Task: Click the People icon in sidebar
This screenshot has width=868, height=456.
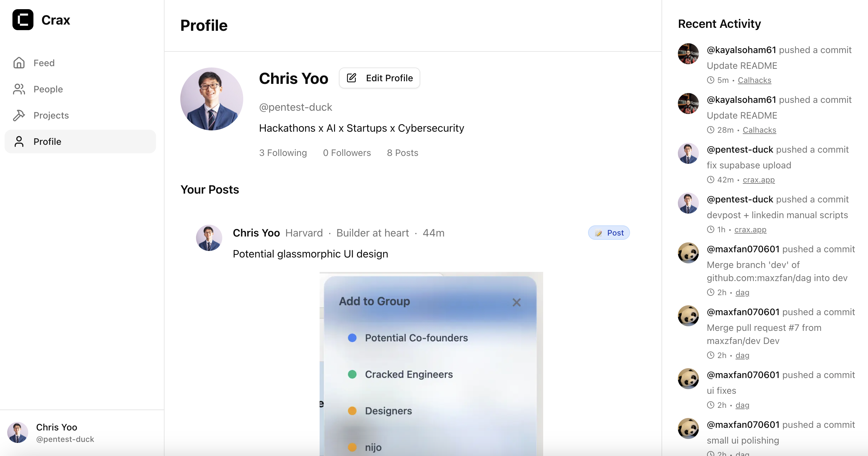Action: [19, 89]
